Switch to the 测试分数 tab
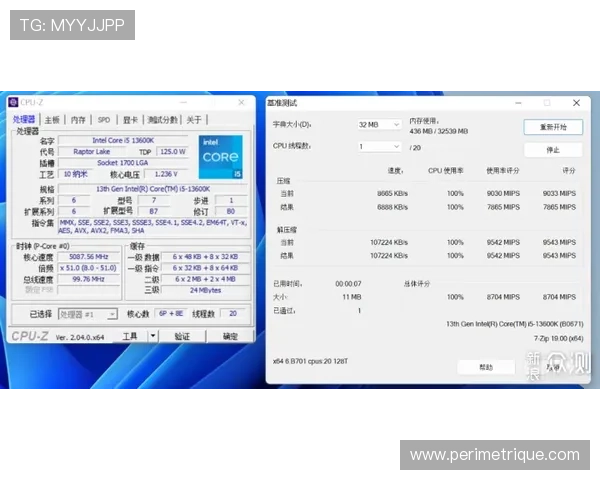The width and height of the screenshot is (600, 480). pos(163,120)
